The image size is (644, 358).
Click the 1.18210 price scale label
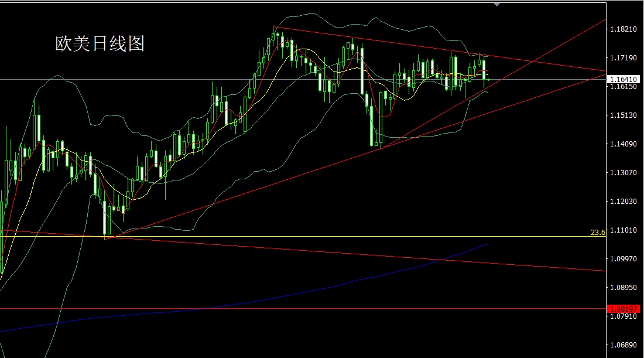(624, 29)
